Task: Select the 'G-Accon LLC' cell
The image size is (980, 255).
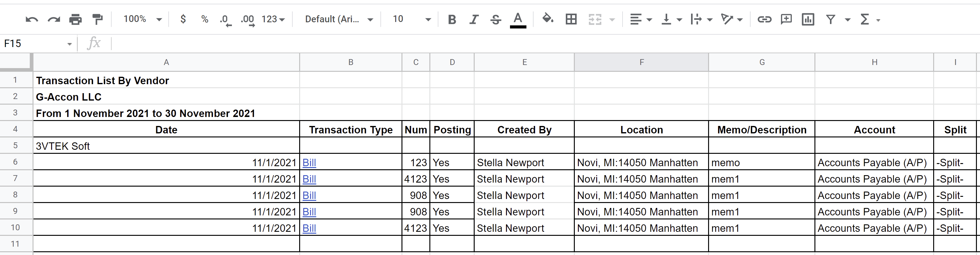Action: (x=166, y=96)
